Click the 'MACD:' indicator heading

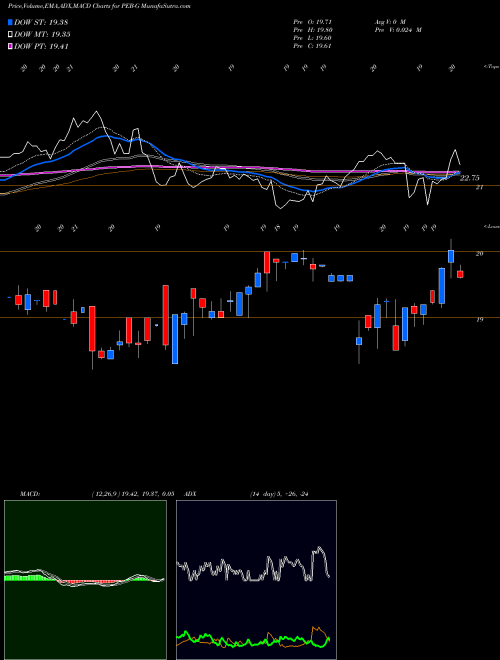(29, 494)
